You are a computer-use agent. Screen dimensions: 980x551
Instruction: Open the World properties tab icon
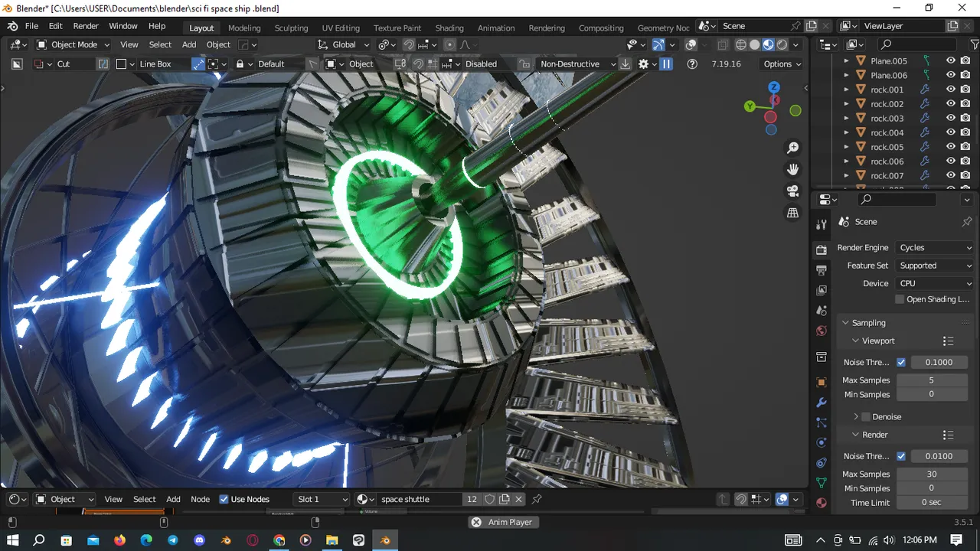822,331
